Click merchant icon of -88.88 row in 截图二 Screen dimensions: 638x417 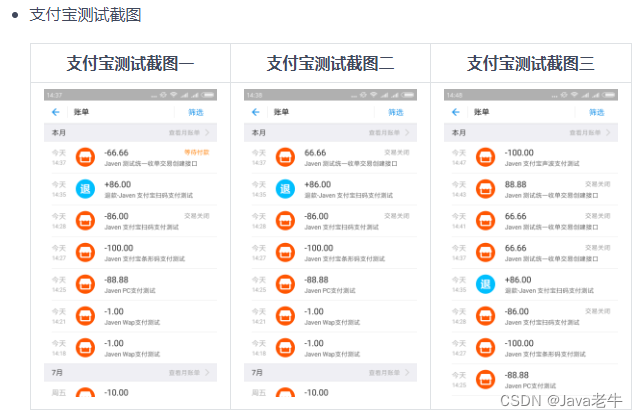[285, 284]
